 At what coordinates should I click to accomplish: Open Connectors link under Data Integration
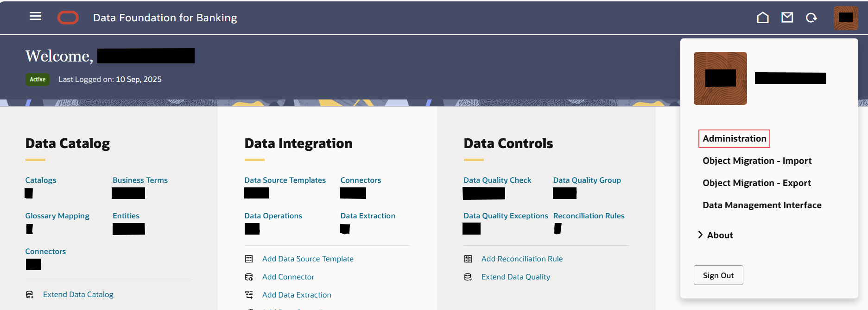[361, 180]
